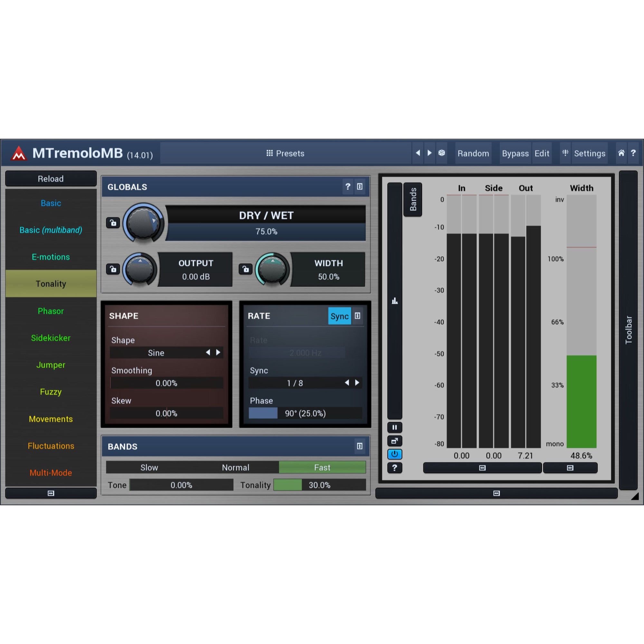Go to next preset arrow
Viewport: 644px width, 644px height.
[430, 153]
